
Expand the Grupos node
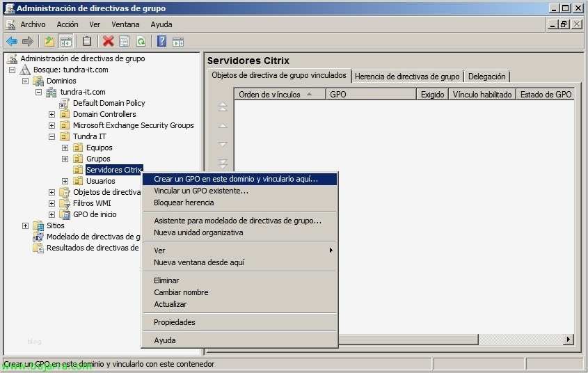(65, 159)
